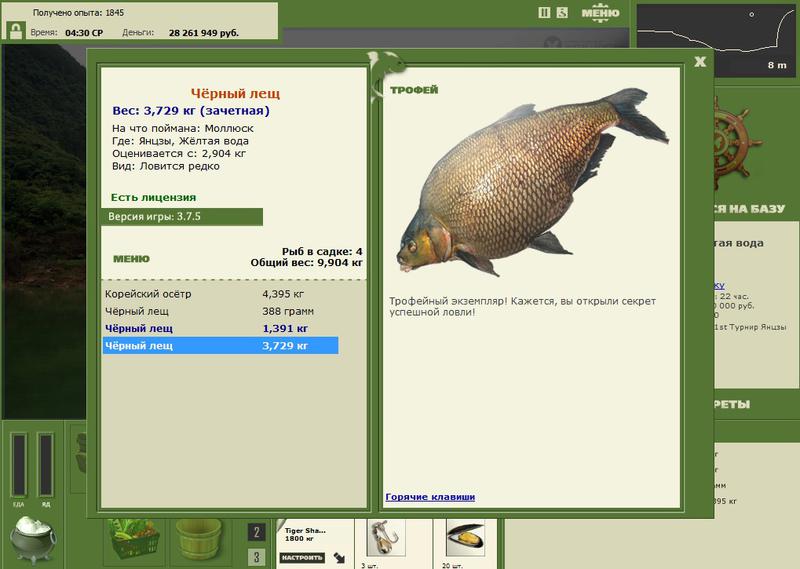Click the Рыб в садке: 4 text
Viewport: 800px width, 569px height.
(x=322, y=252)
